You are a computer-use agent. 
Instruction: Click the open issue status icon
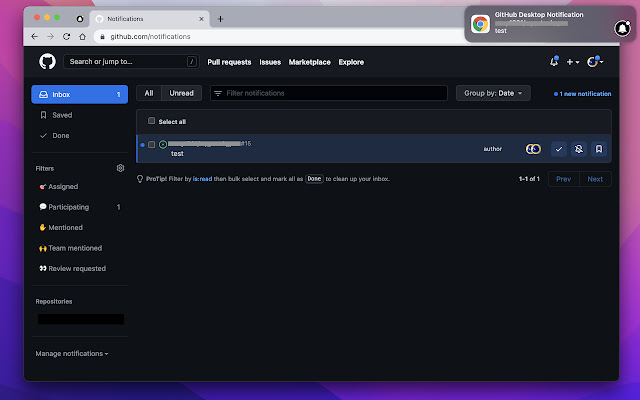(x=163, y=144)
